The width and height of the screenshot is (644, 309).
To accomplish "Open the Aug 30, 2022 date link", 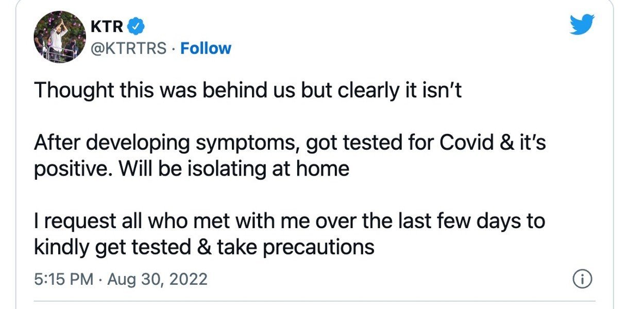I will tap(157, 280).
